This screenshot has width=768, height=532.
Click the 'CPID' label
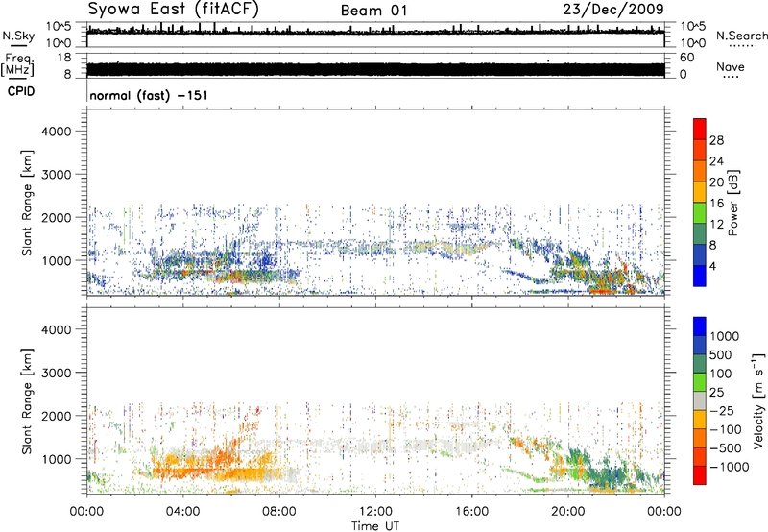(x=21, y=91)
